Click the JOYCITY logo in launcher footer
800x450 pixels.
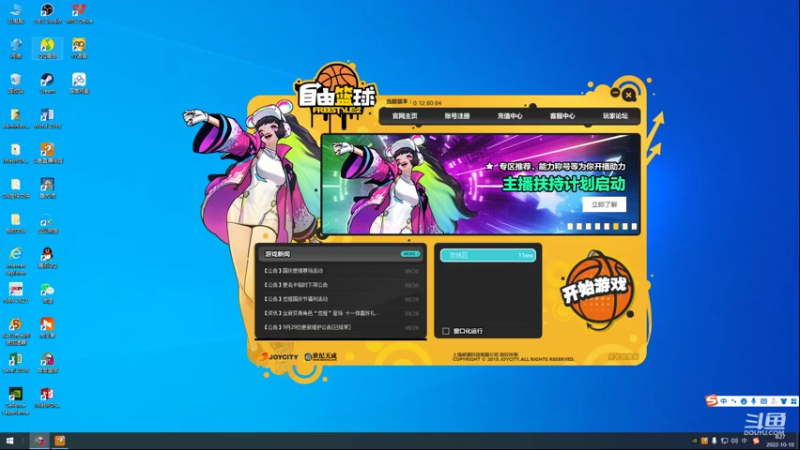coord(278,357)
